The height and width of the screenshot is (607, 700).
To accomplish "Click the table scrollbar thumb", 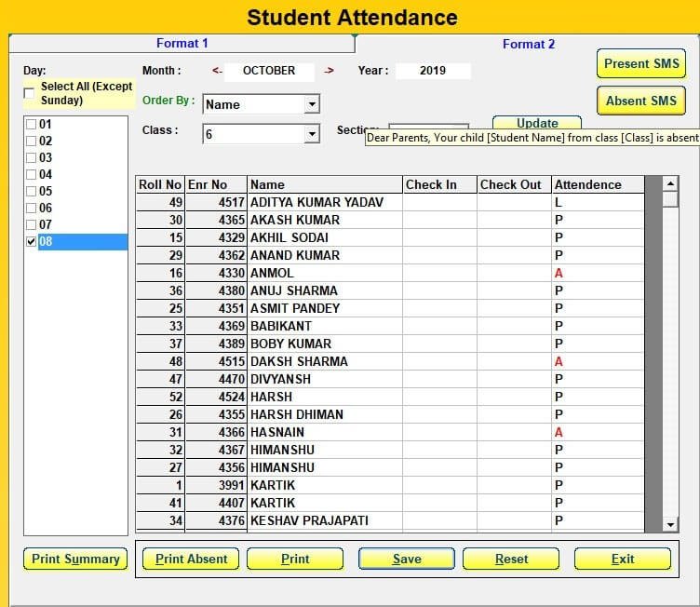I will (670, 199).
